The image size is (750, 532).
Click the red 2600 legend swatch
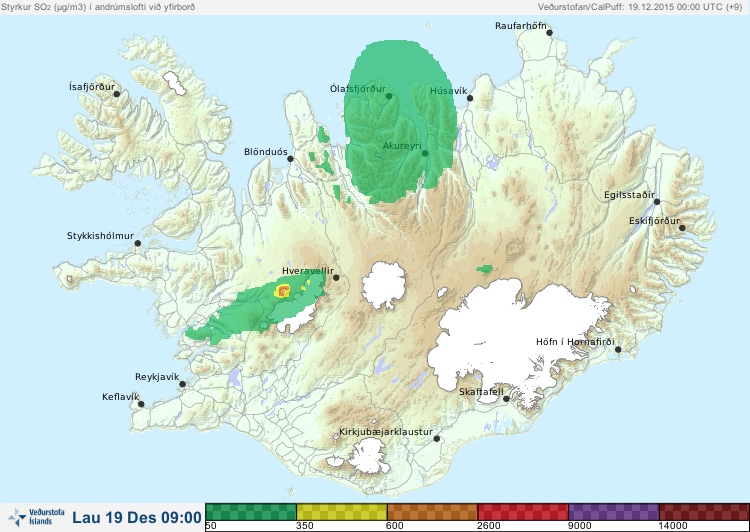click(523, 512)
